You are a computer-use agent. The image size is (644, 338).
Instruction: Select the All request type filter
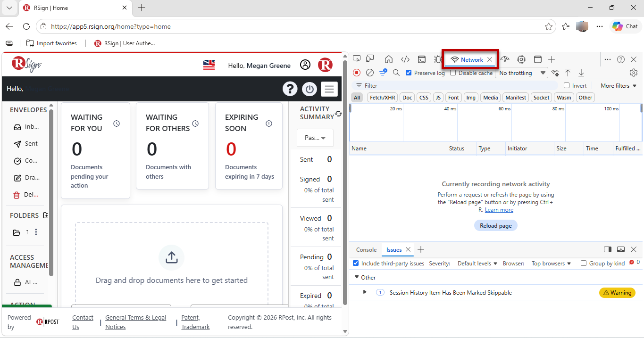pyautogui.click(x=357, y=98)
